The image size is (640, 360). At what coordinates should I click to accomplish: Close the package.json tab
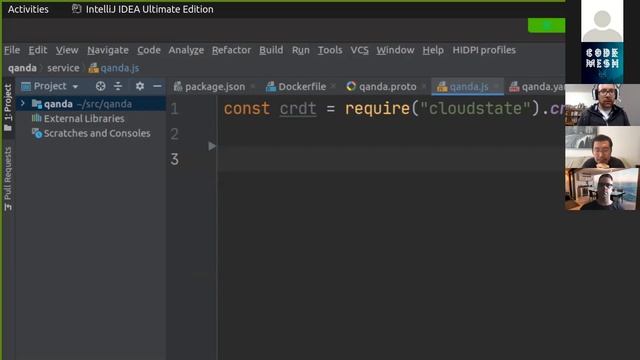[253, 87]
